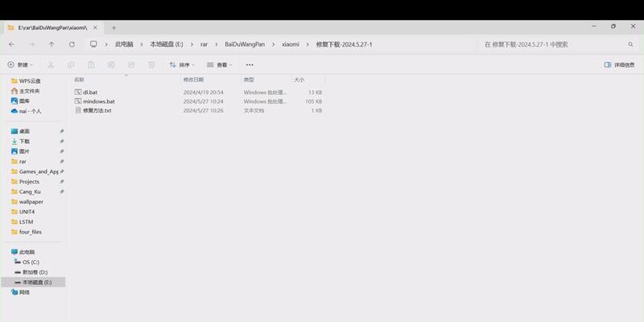
Task: Go back using the Back arrow
Action: (11, 44)
